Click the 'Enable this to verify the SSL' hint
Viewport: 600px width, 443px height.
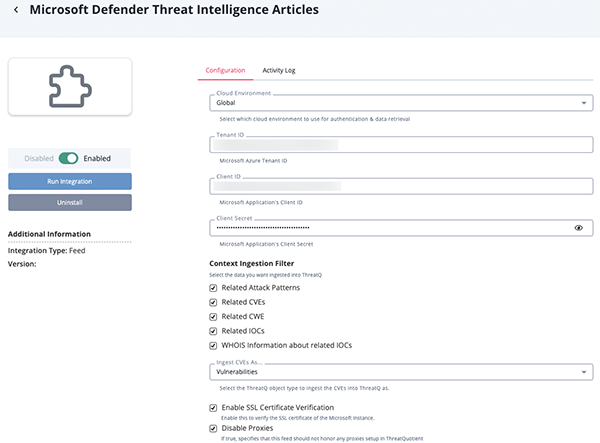pos(298,418)
